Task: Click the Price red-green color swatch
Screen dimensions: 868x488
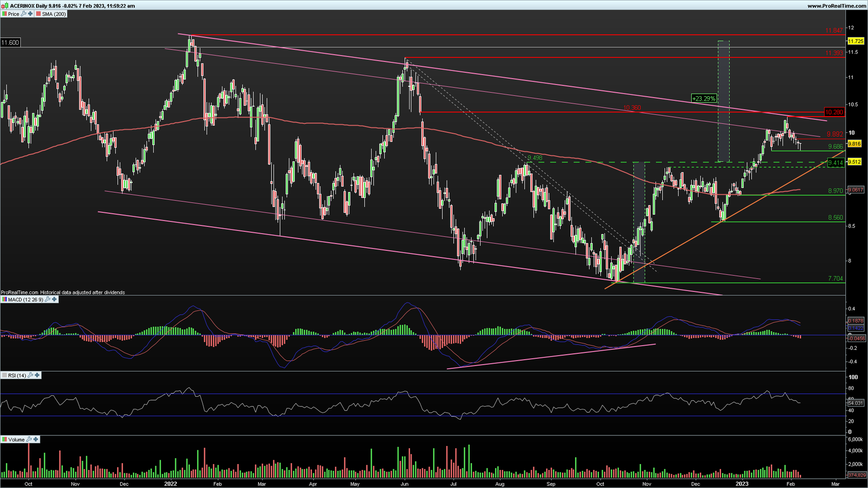Action: [x=4, y=14]
